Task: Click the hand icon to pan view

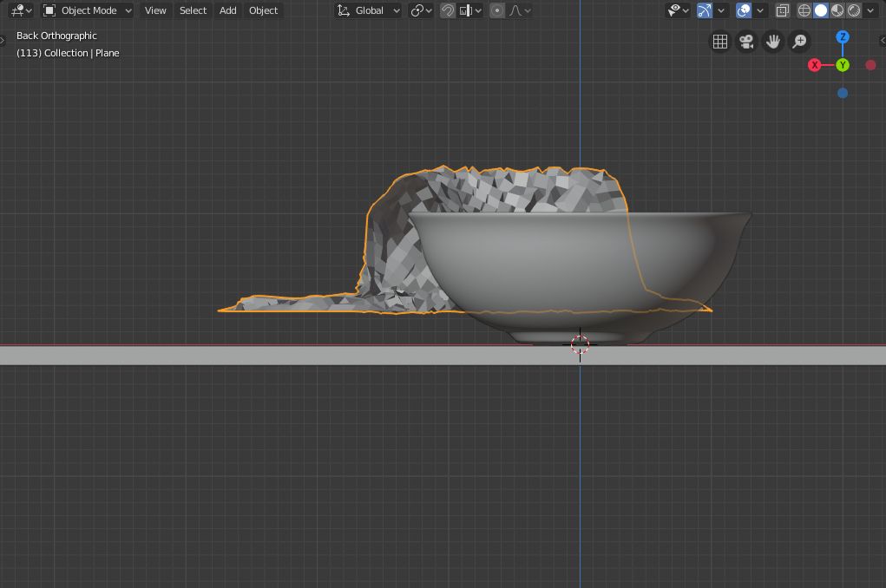Action: tap(773, 42)
